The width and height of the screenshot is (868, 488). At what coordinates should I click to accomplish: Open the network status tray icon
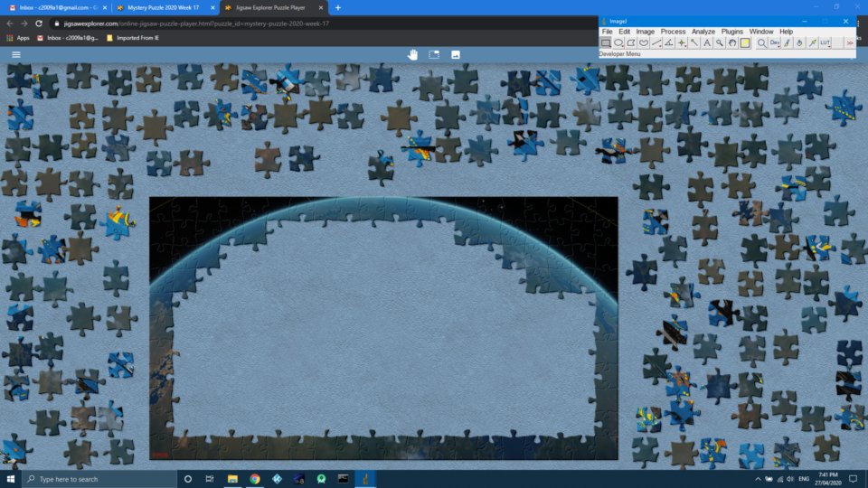point(780,479)
